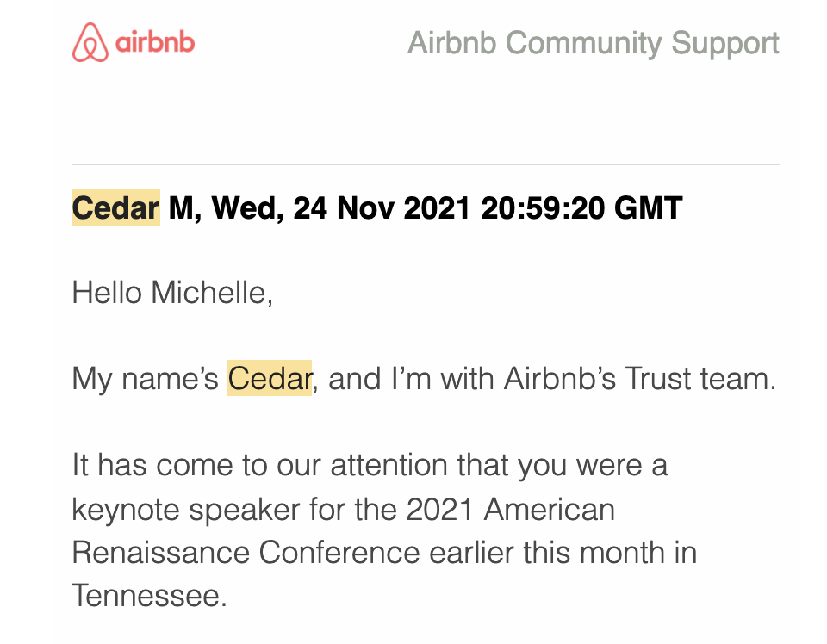Viewport: 827px width, 644px height.
Task: Click the date Wed, 24 Nov 2021
Action: [x=341, y=208]
